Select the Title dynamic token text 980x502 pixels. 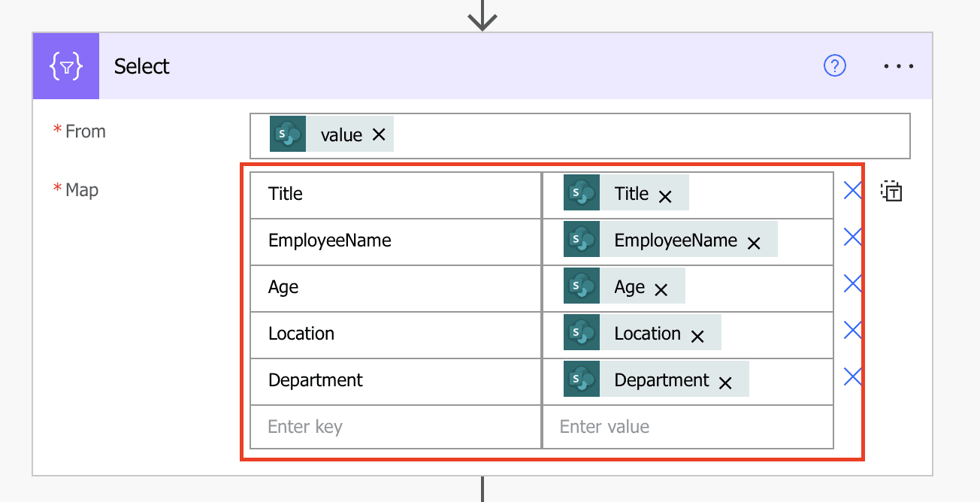point(631,194)
